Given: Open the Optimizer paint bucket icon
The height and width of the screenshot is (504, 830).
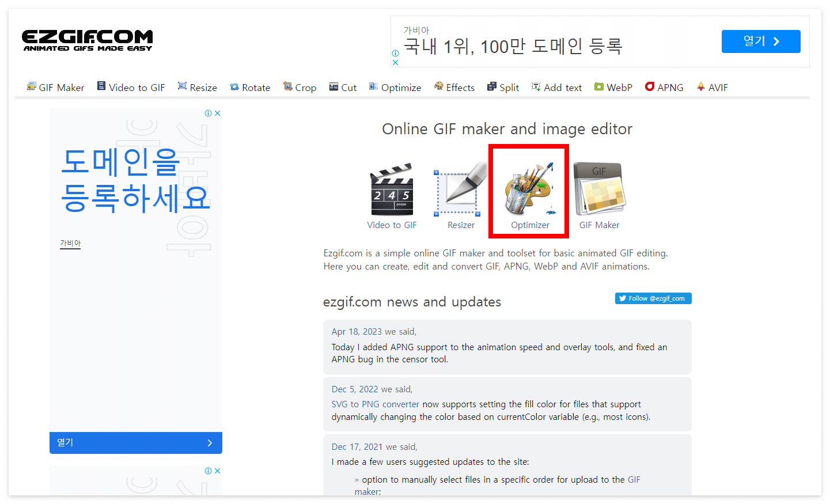Looking at the screenshot, I should pyautogui.click(x=530, y=189).
